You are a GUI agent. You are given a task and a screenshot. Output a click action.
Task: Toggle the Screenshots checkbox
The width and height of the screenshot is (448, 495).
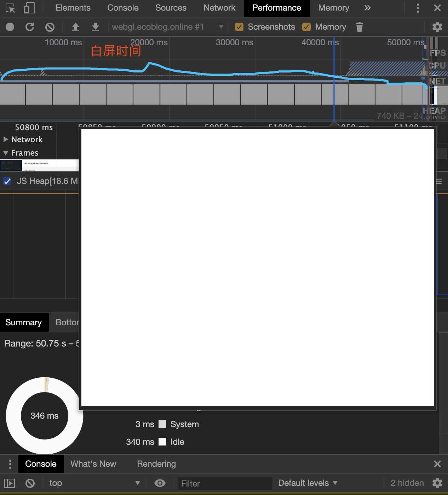[239, 27]
